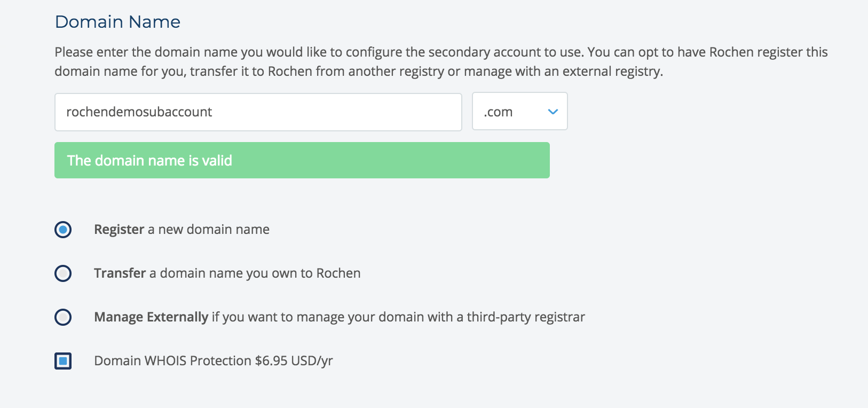Click the blue chevron beside .com
The width and height of the screenshot is (868, 408).
click(553, 111)
